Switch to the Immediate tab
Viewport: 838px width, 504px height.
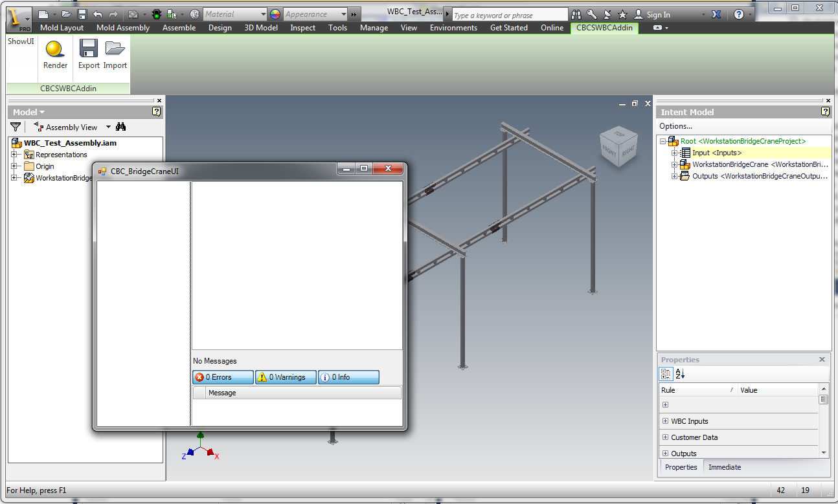(x=724, y=467)
